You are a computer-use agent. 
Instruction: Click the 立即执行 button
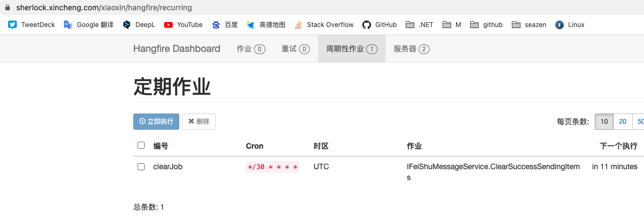tap(156, 122)
